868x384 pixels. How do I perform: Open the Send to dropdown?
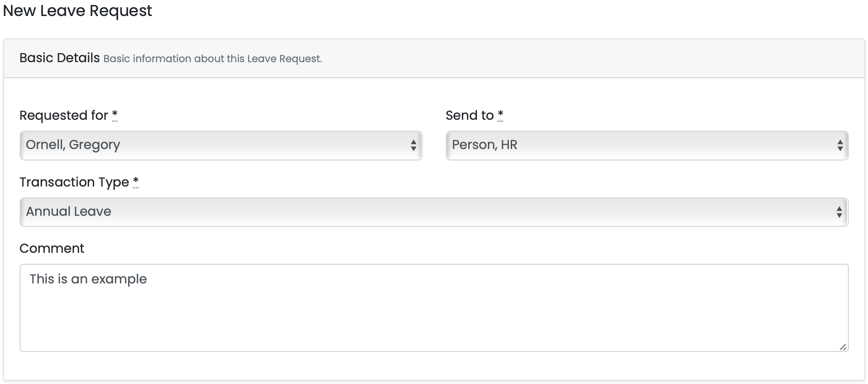pyautogui.click(x=646, y=145)
